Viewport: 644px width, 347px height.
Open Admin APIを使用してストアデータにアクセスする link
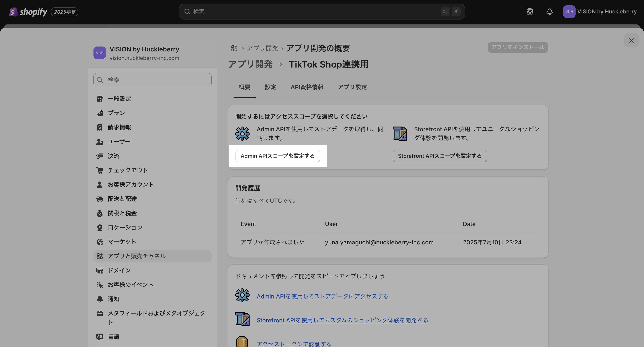(x=322, y=296)
